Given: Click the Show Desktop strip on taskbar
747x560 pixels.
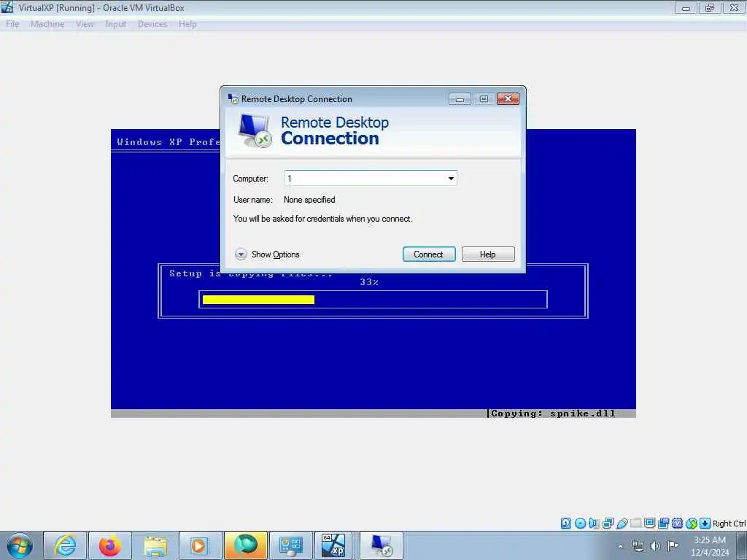Looking at the screenshot, I should 742,545.
